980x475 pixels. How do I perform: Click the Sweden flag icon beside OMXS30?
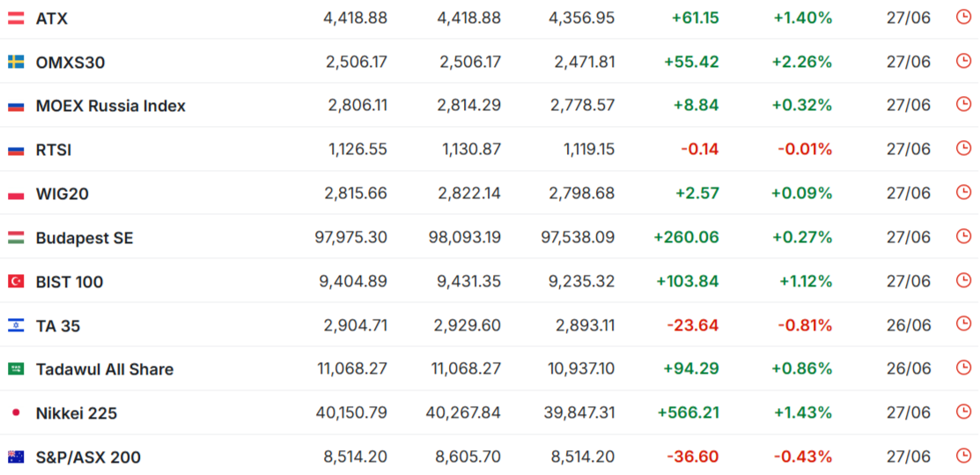16,62
